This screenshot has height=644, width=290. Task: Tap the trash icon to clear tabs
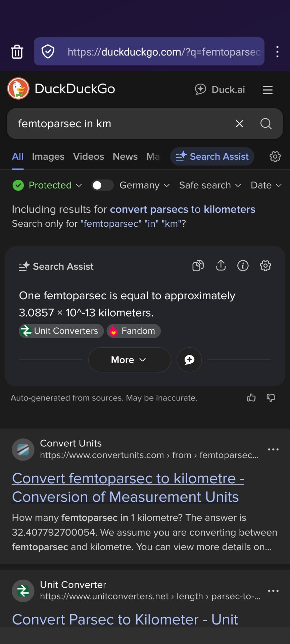point(17,52)
